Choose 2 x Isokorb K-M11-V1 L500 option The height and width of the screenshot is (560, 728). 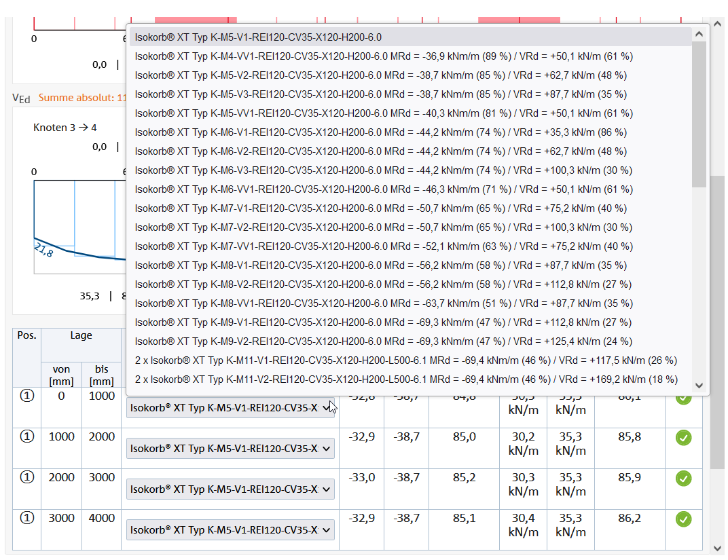click(x=410, y=360)
